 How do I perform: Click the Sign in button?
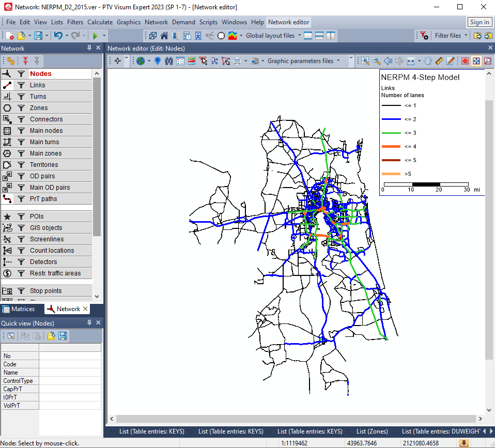tap(479, 22)
